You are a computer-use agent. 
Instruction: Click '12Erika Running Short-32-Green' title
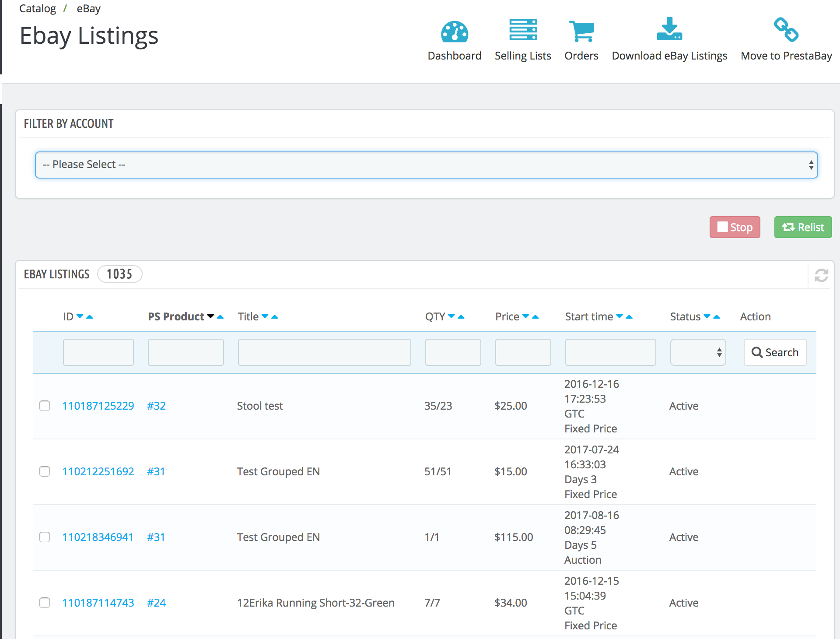316,603
